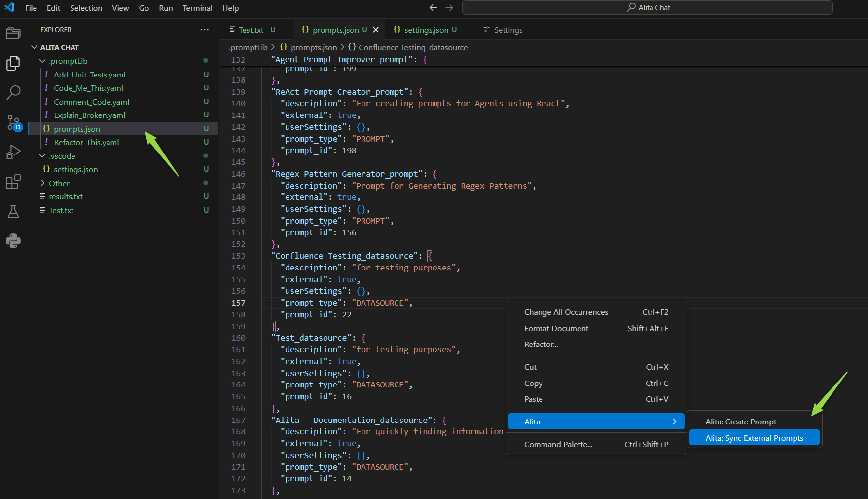Click prompt_id value 198
Image resolution: width=868 pixels, height=499 pixels.
349,151
